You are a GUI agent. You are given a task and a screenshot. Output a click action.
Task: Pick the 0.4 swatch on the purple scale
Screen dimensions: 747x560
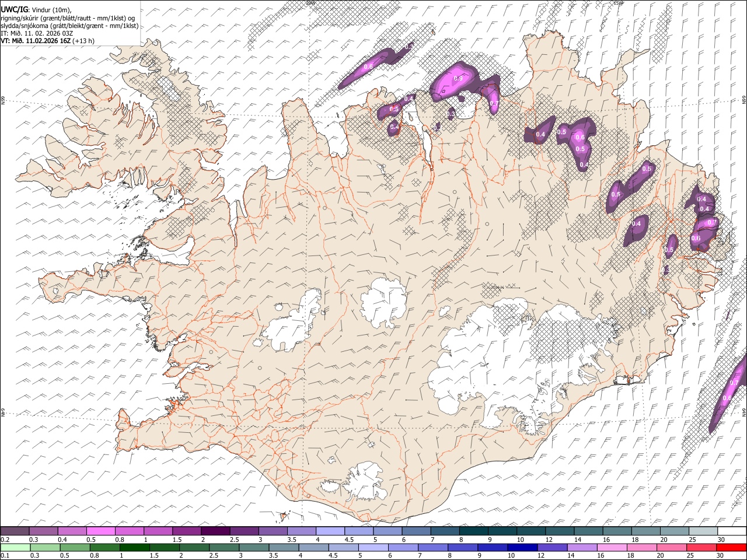click(72, 531)
